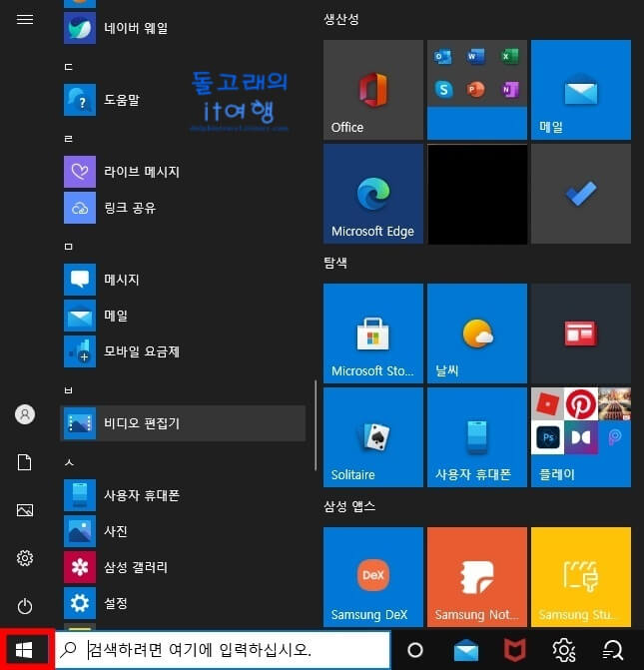The height and width of the screenshot is (670, 644).
Task: Open the red news tile
Action: 581,334
